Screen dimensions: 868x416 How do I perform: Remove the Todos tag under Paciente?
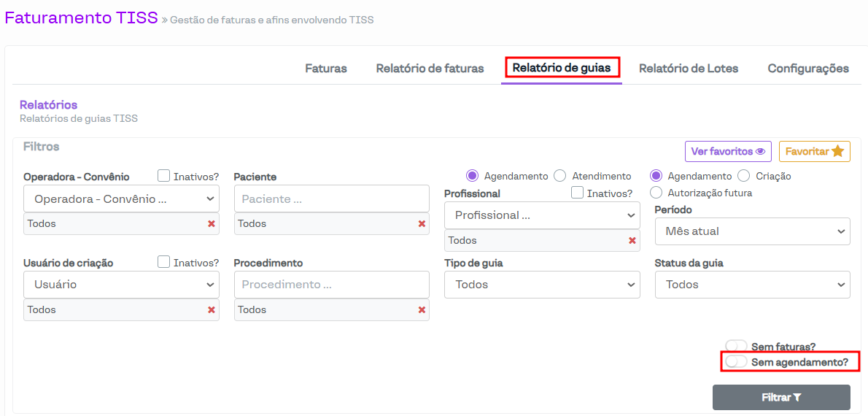(422, 224)
